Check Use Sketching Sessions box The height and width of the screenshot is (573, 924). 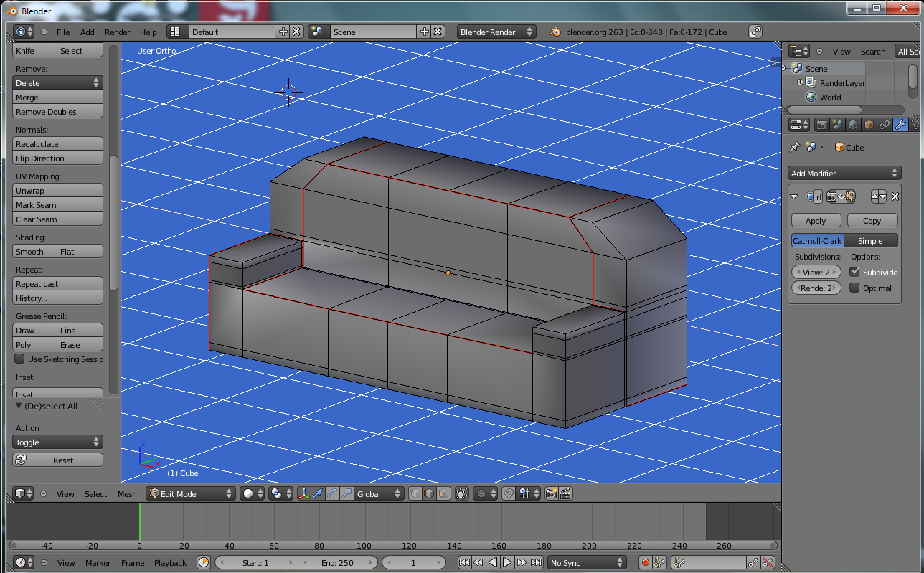click(x=20, y=359)
